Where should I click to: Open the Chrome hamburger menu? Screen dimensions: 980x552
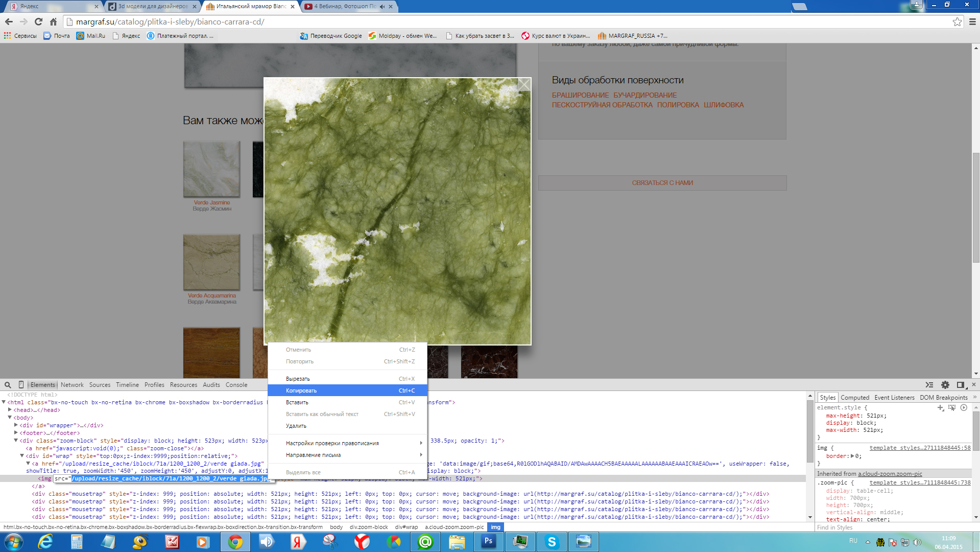(972, 21)
